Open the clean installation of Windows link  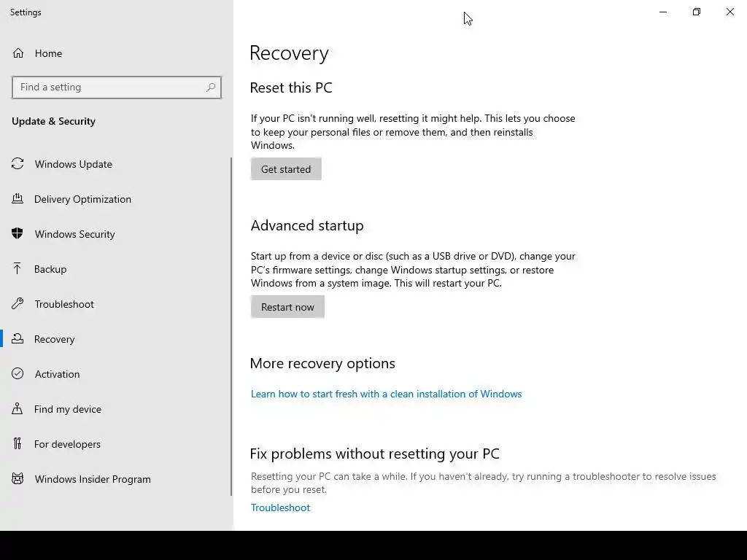click(x=386, y=394)
